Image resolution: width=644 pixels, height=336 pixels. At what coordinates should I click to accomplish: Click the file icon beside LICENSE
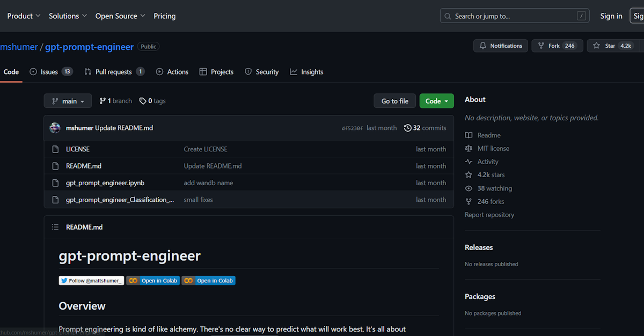pos(55,149)
